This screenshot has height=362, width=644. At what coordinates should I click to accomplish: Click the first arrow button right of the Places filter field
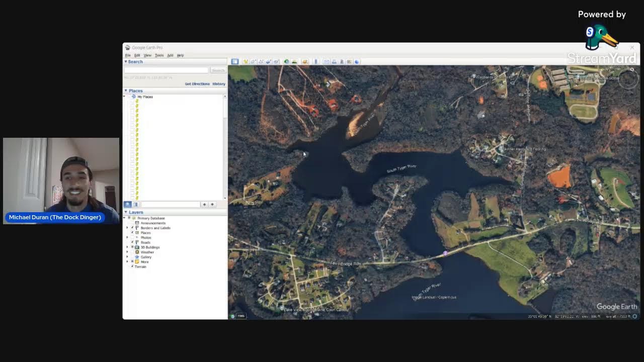[x=204, y=205]
